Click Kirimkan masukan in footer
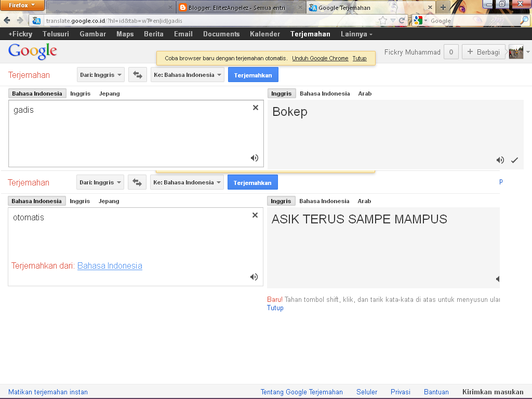 tap(493, 392)
